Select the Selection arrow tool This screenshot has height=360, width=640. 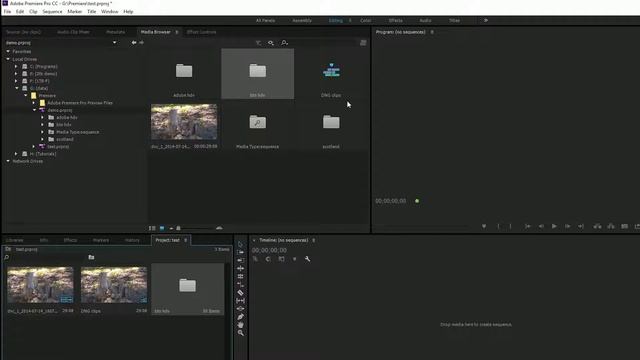(x=240, y=244)
